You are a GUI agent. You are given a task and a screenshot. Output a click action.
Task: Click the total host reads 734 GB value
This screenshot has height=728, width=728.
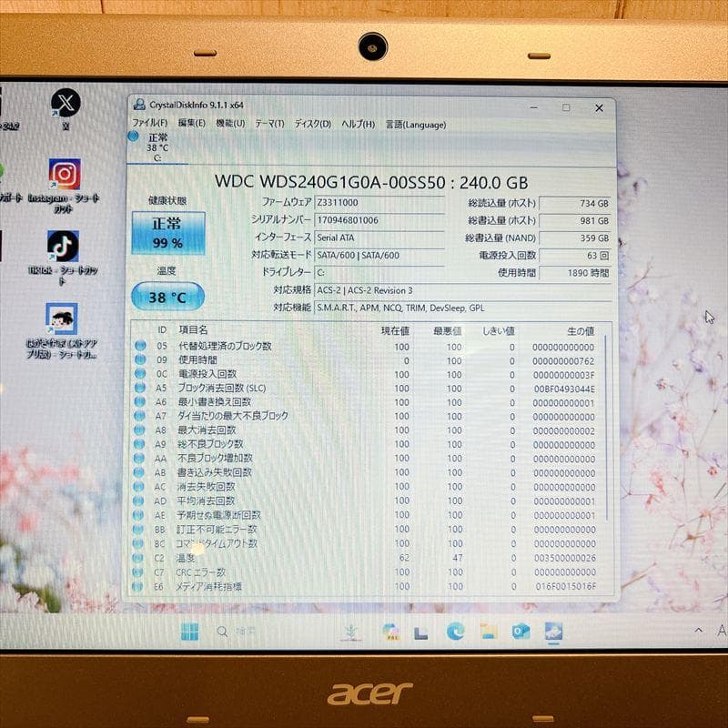[574, 203]
